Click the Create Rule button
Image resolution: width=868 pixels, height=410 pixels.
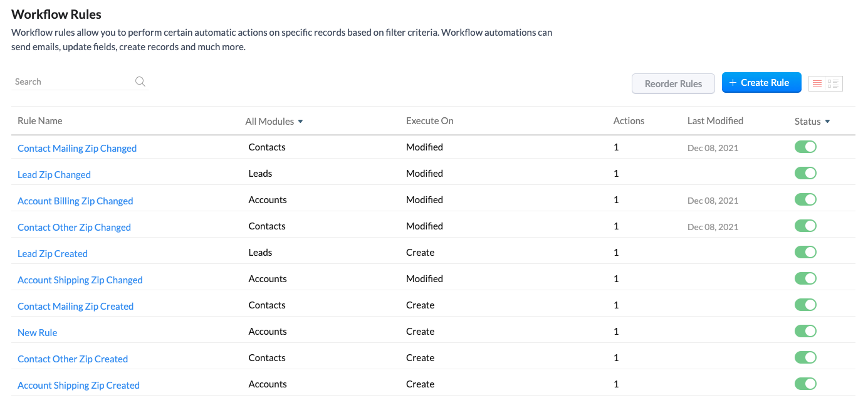pos(761,83)
